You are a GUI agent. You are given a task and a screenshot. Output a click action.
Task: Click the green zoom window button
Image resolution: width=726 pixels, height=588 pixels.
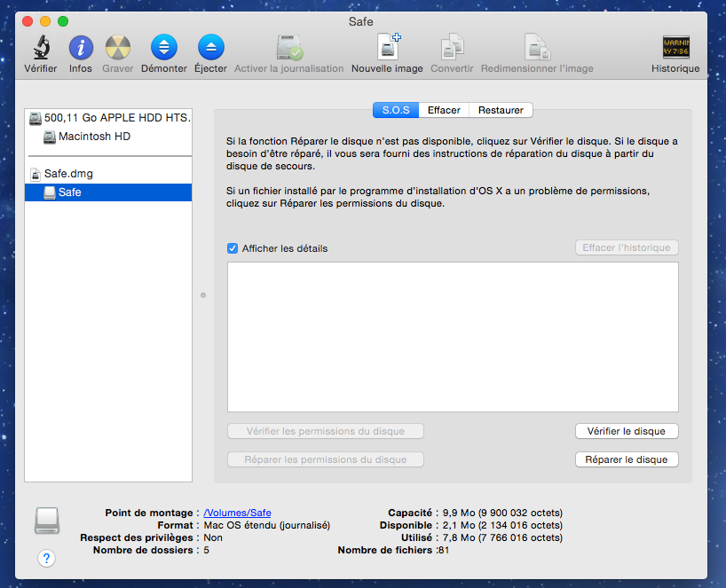pyautogui.click(x=63, y=21)
